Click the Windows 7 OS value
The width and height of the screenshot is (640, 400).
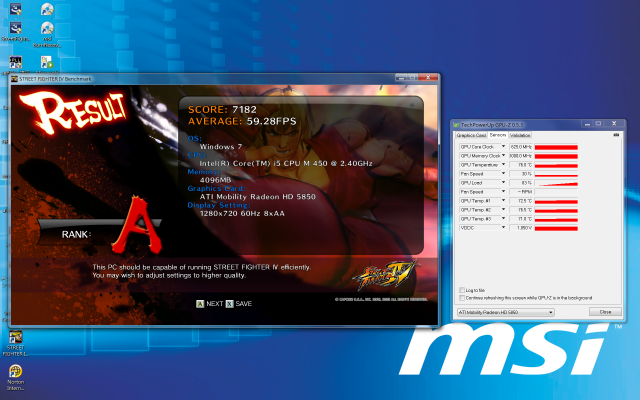pos(221,147)
